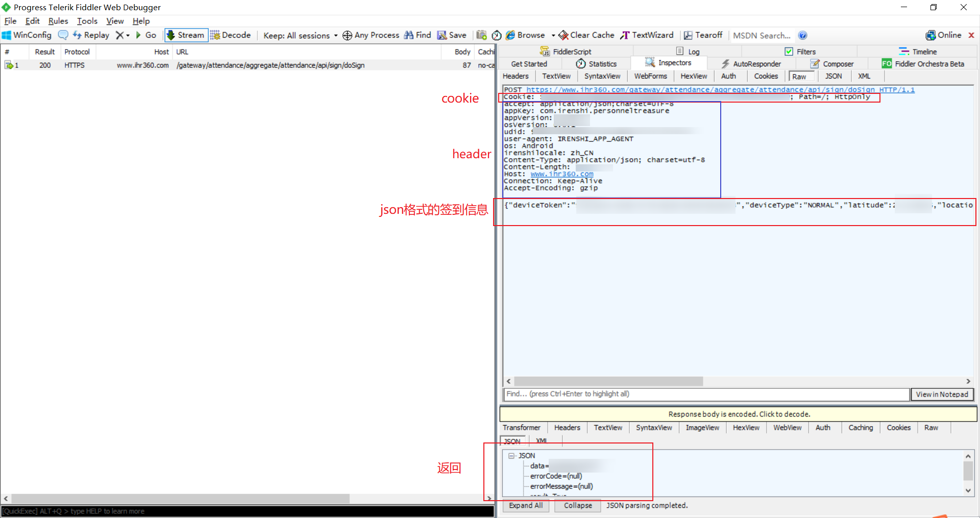Click the View in Notepad button
Screen dimensions: 980x518
[942, 394]
